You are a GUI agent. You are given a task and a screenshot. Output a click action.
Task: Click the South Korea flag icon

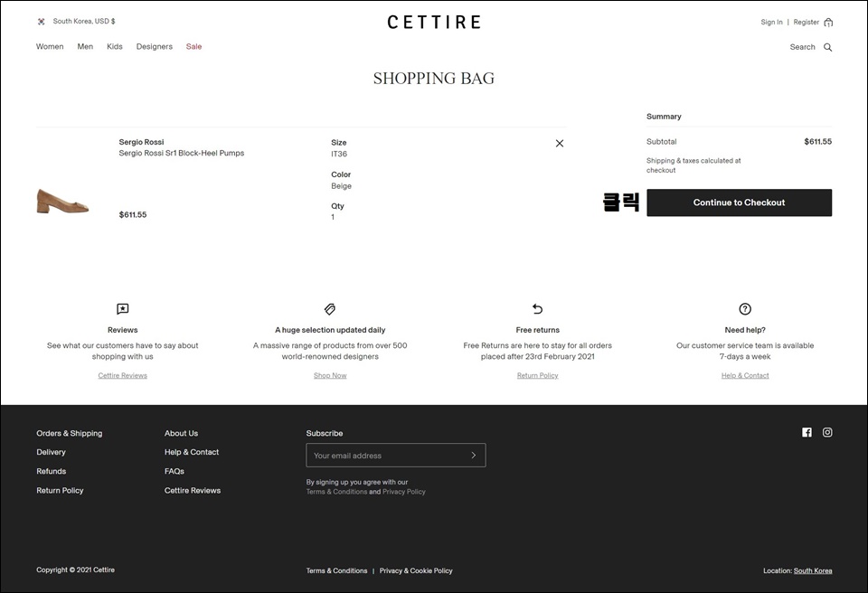(x=41, y=22)
